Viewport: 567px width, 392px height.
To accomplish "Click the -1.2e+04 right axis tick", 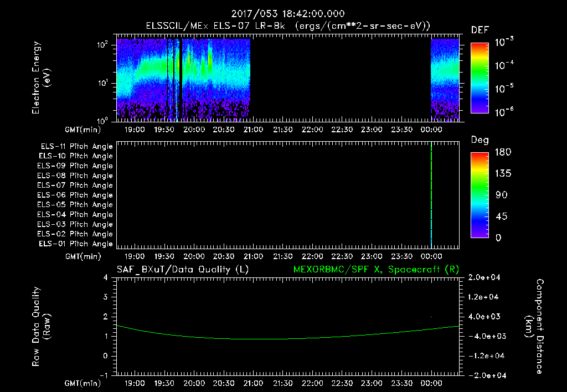I will (486, 356).
